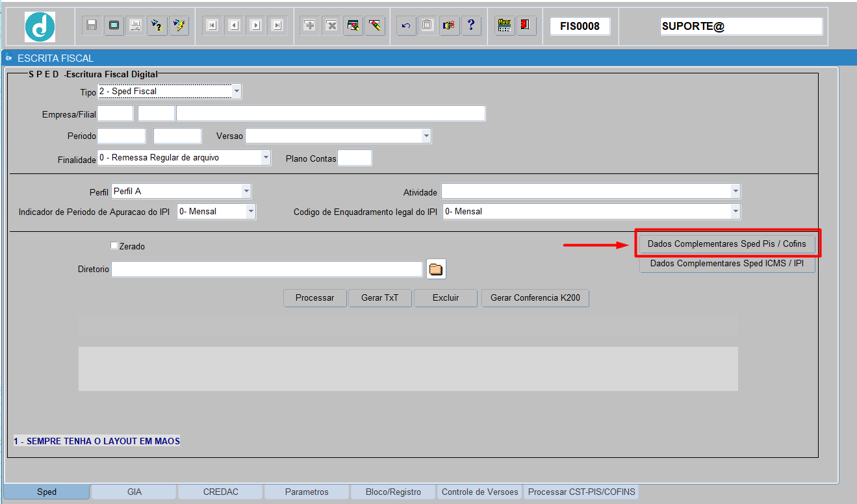Insert a new record with plus icon
Screen dimensions: 857x504
(x=310, y=26)
